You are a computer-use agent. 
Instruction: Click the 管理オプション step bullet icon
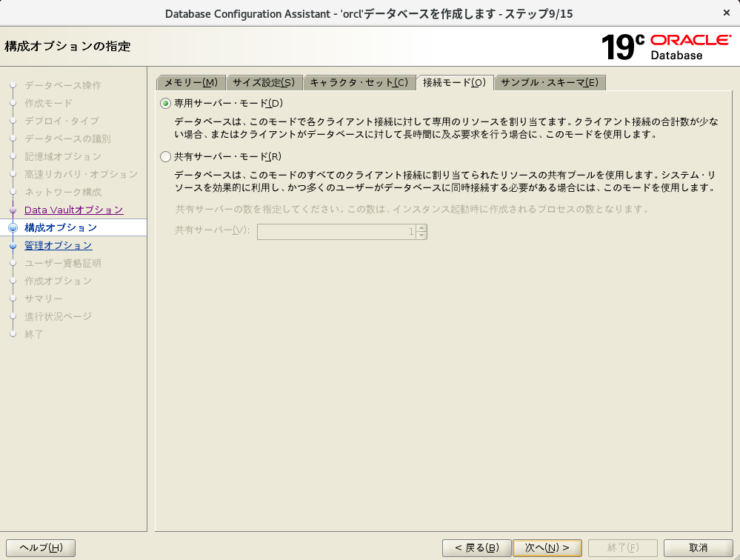pyautogui.click(x=13, y=245)
